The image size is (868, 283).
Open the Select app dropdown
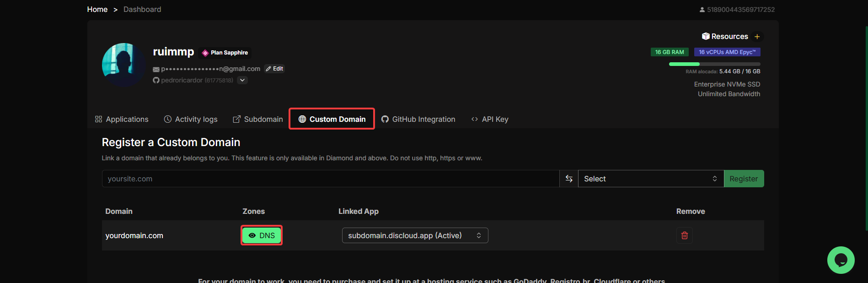tap(650, 179)
